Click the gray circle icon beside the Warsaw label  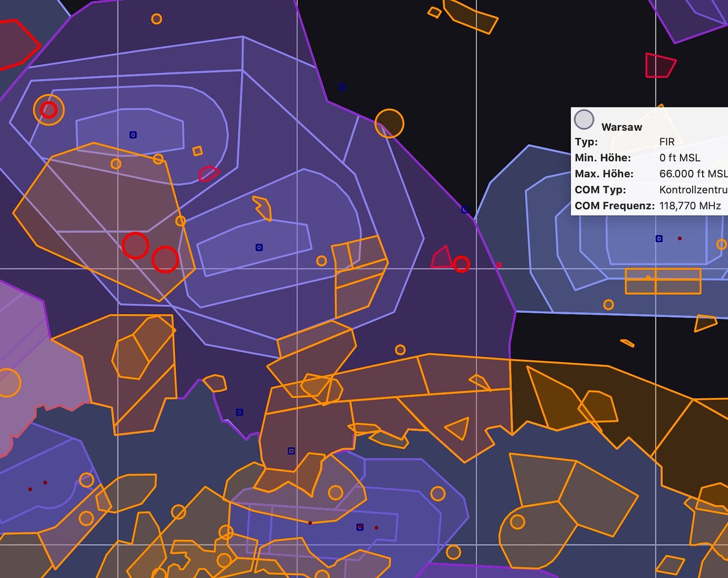pyautogui.click(x=584, y=120)
